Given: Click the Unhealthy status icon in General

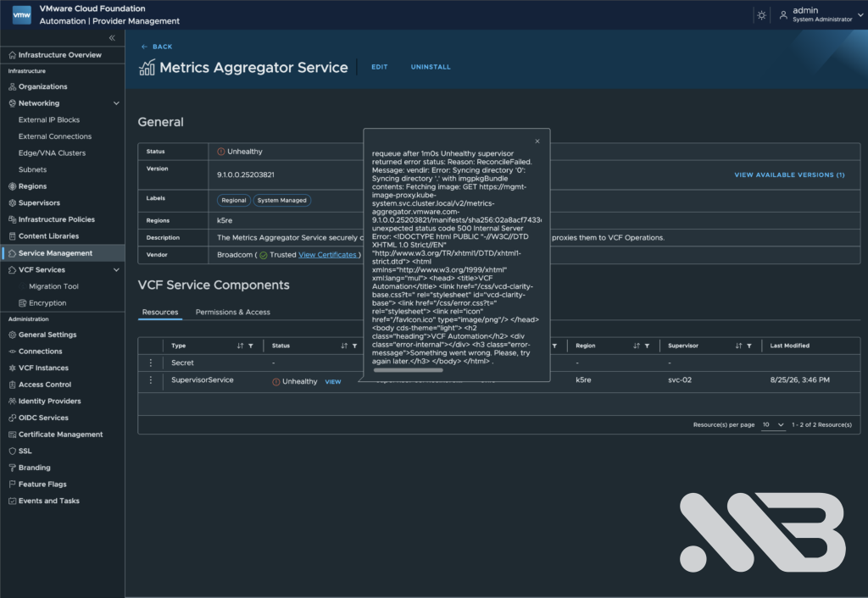Looking at the screenshot, I should click(x=221, y=152).
